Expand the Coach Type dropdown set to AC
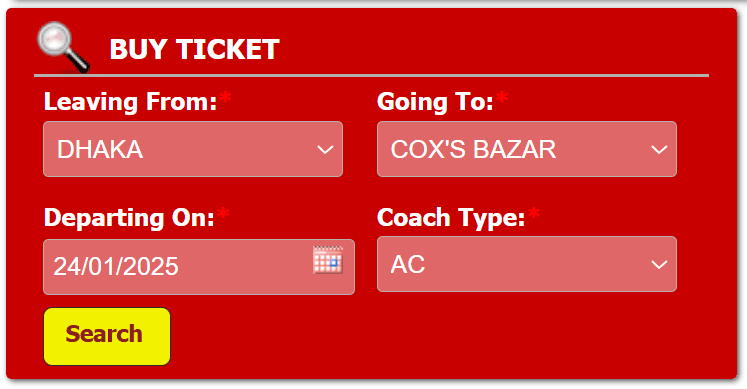The height and width of the screenshot is (389, 747). [x=527, y=264]
